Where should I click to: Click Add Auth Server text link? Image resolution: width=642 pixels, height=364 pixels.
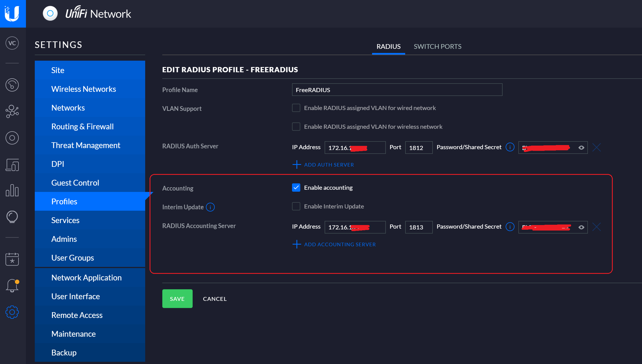coord(329,165)
